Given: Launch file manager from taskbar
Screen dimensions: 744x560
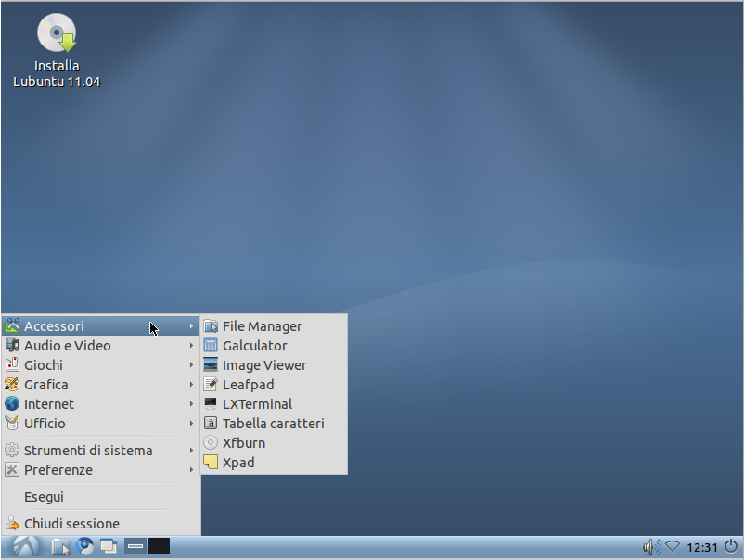Looking at the screenshot, I should (60, 547).
